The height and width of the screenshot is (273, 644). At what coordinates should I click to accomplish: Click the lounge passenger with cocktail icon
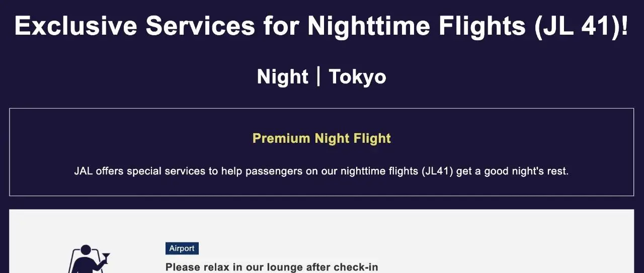tap(87, 259)
